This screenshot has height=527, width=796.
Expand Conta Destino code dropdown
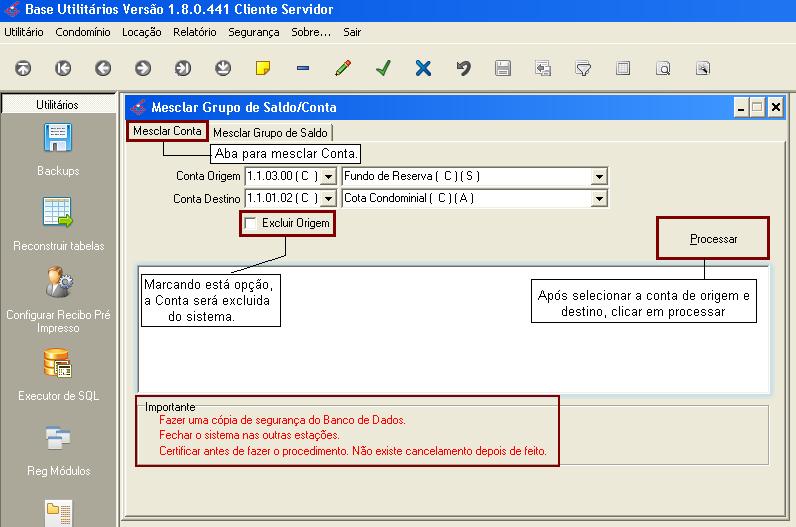(x=329, y=199)
